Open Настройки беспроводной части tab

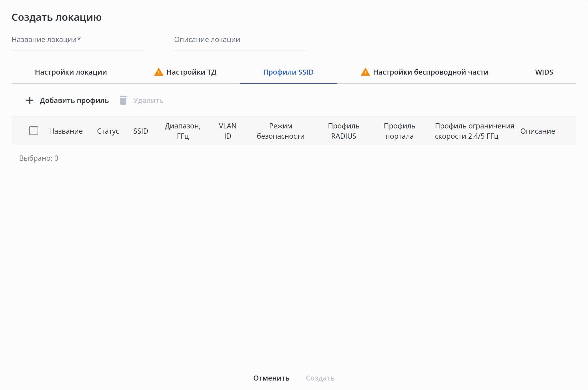point(430,72)
